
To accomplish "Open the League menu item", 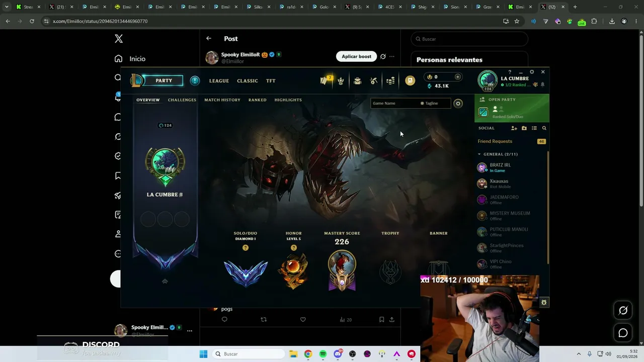I will (x=219, y=81).
